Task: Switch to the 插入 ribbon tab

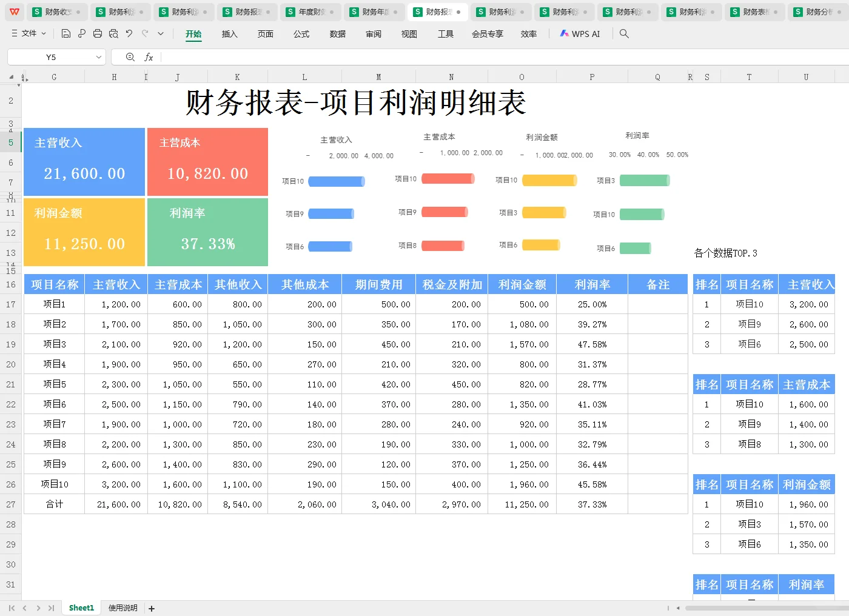Action: [x=229, y=34]
